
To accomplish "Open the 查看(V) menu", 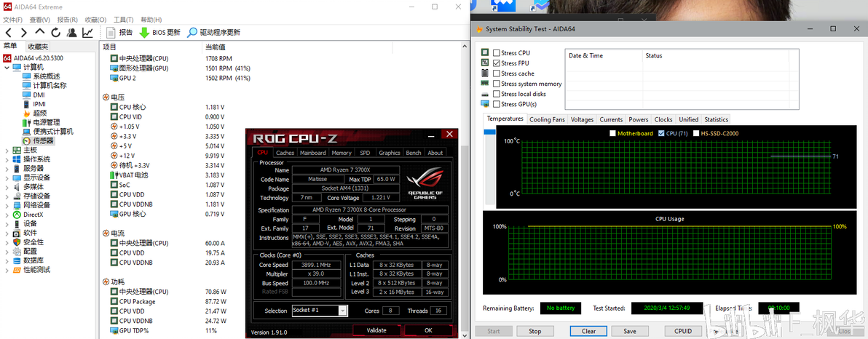I will click(40, 20).
